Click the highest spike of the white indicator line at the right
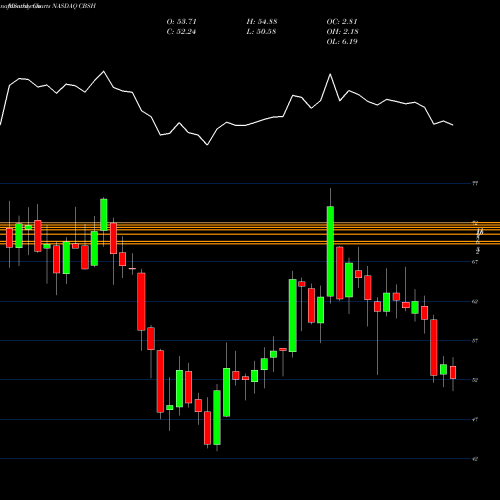This screenshot has width=500, height=500. tap(330, 74)
